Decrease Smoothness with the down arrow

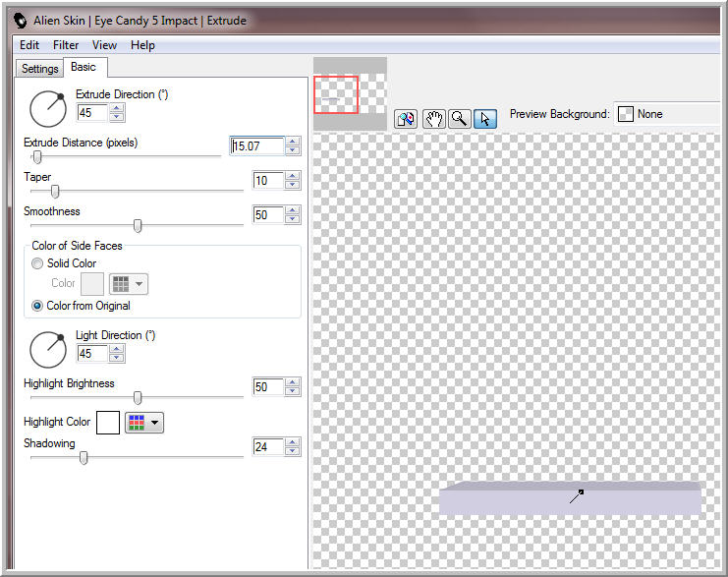coord(293,219)
